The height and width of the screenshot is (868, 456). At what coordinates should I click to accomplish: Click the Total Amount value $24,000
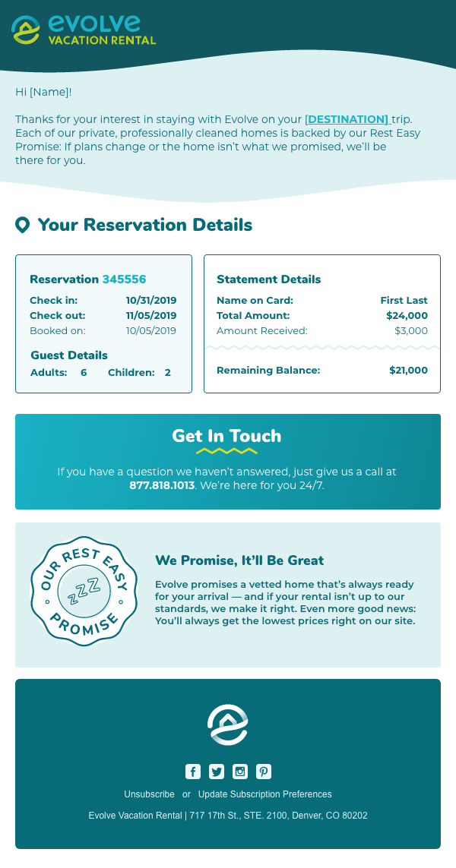coord(407,316)
